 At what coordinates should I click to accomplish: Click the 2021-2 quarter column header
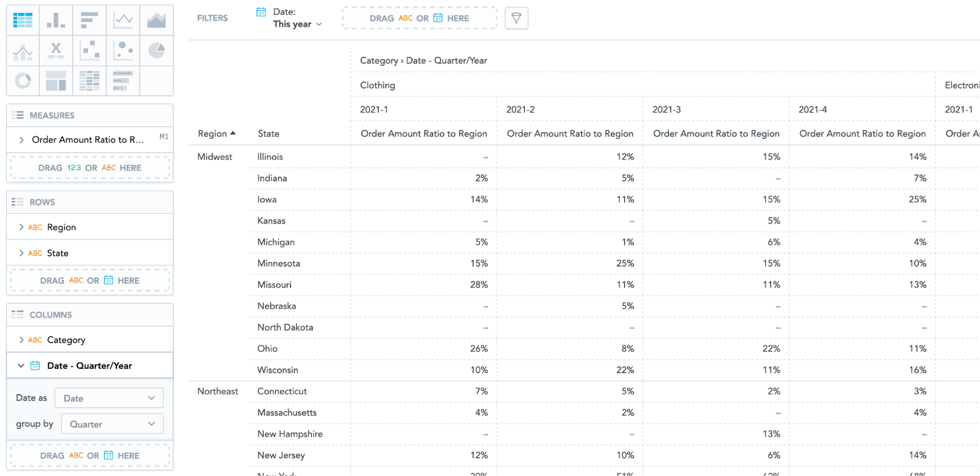(521, 110)
